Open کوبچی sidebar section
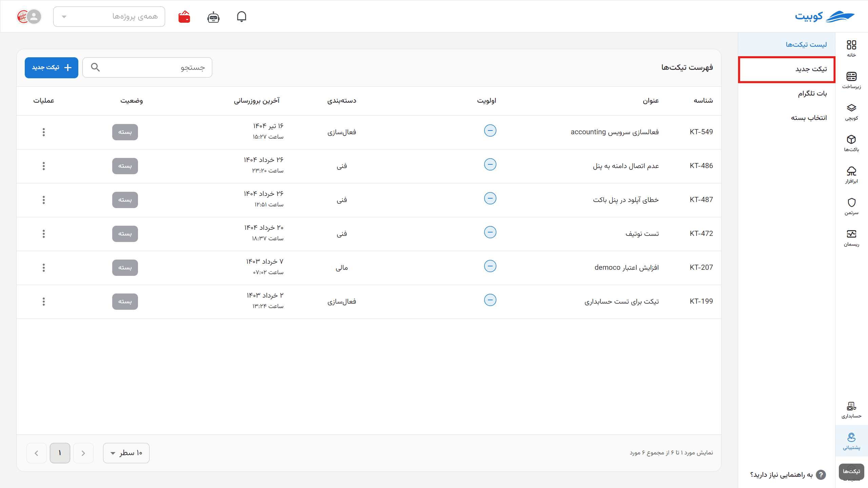This screenshot has width=868, height=488. pos(851,112)
